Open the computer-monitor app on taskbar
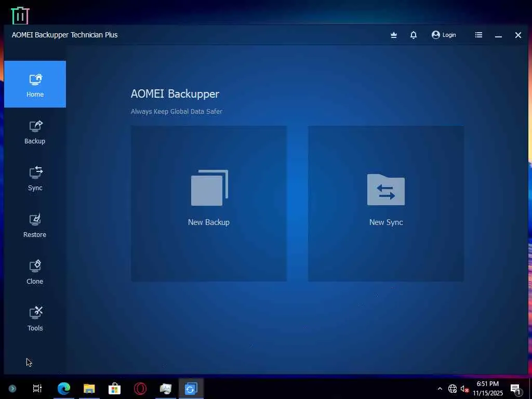This screenshot has width=532, height=399. pos(166,389)
